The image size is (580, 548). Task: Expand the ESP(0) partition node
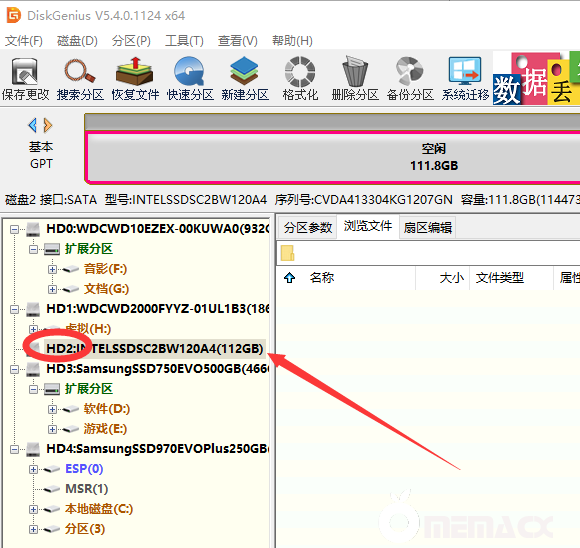pyautogui.click(x=33, y=469)
